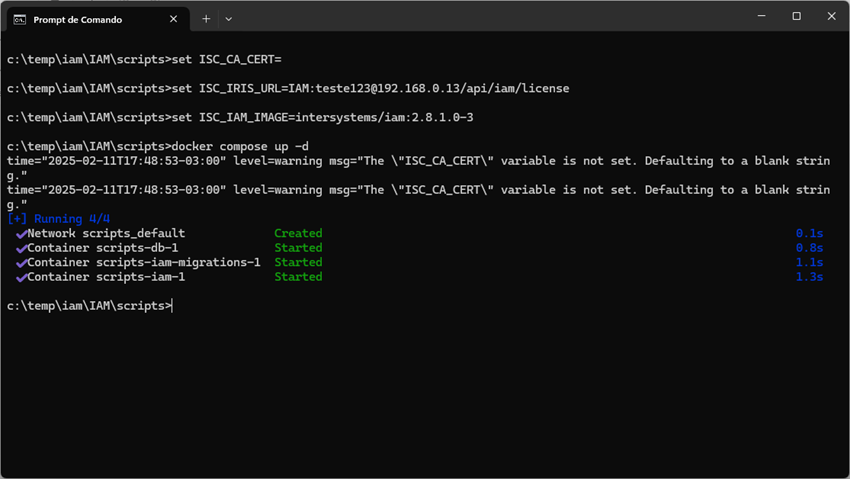
Task: Click the docker compose up -d command
Action: [x=240, y=147]
